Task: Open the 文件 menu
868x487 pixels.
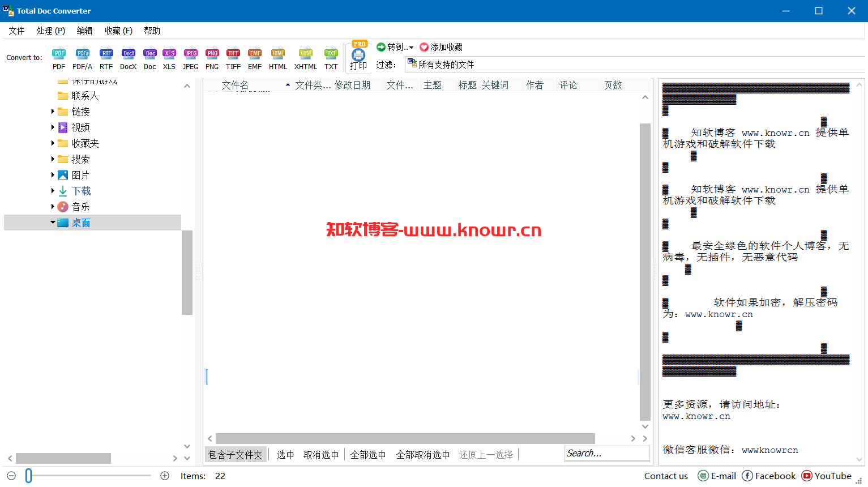Action: click(16, 31)
